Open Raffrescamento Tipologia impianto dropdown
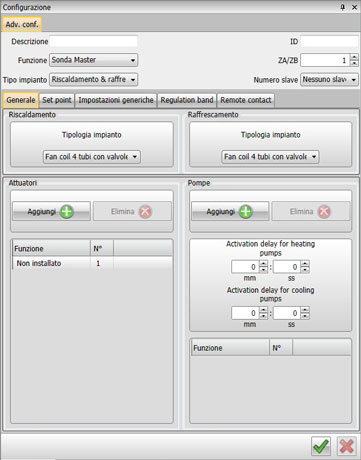 coord(270,157)
